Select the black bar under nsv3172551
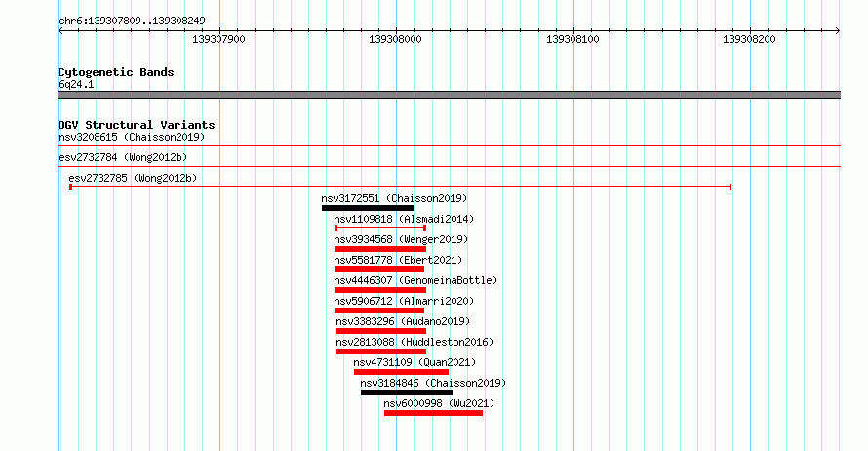This screenshot has width=868, height=451. [368, 208]
